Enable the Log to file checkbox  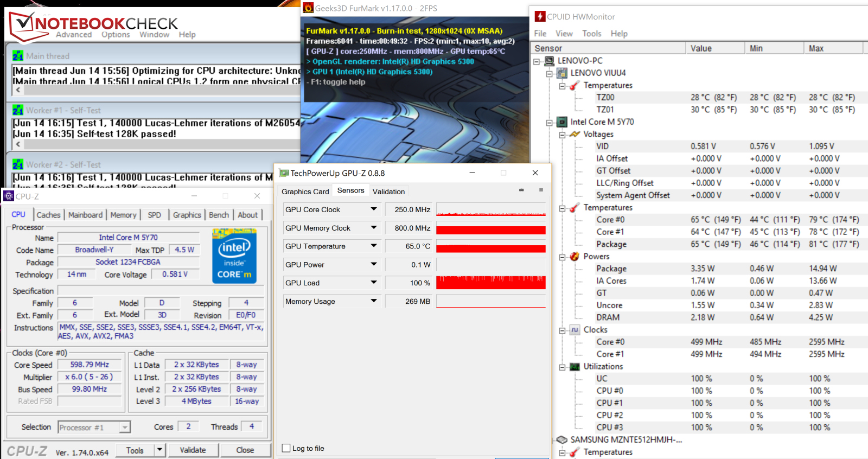286,448
